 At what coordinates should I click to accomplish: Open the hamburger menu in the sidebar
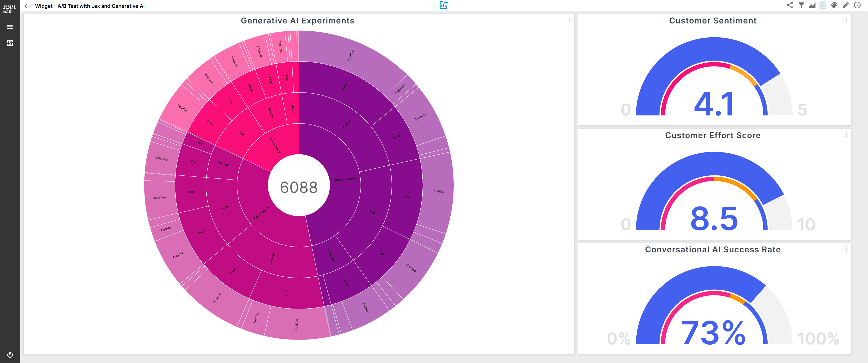point(10,27)
